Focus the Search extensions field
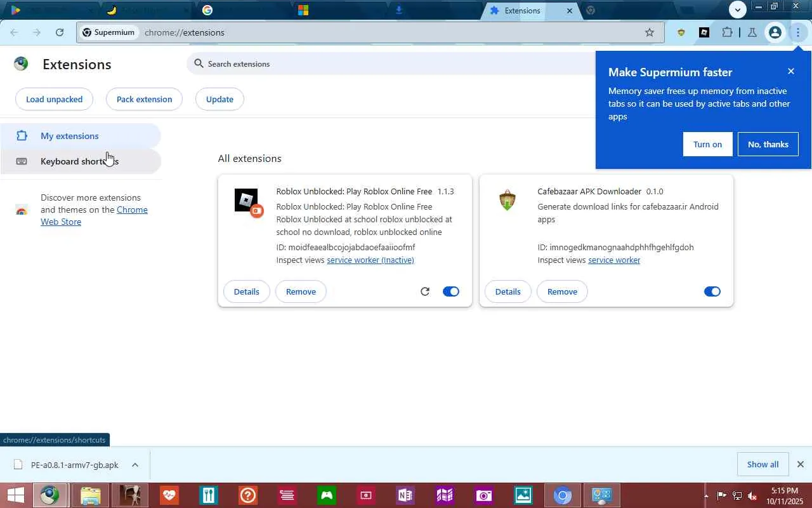 [391, 63]
